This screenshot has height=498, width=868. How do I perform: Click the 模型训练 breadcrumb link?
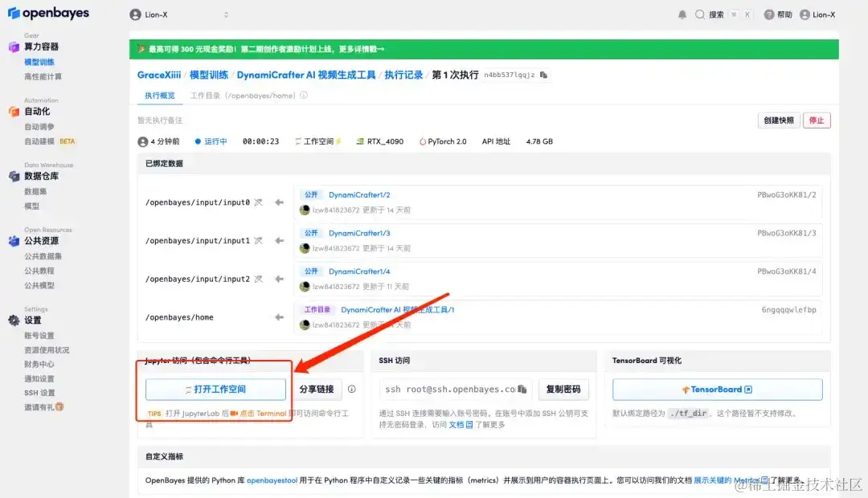209,75
